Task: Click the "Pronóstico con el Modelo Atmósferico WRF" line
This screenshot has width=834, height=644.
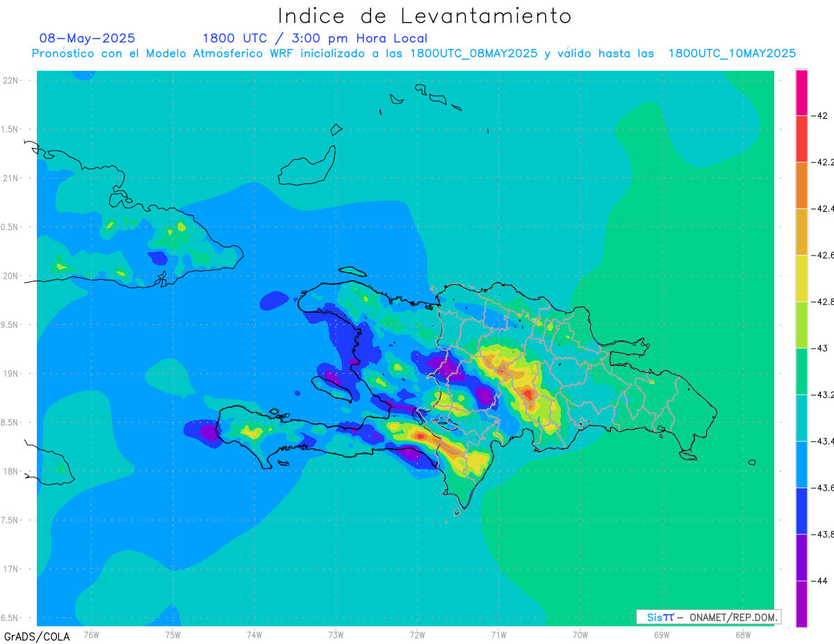Action: click(414, 53)
